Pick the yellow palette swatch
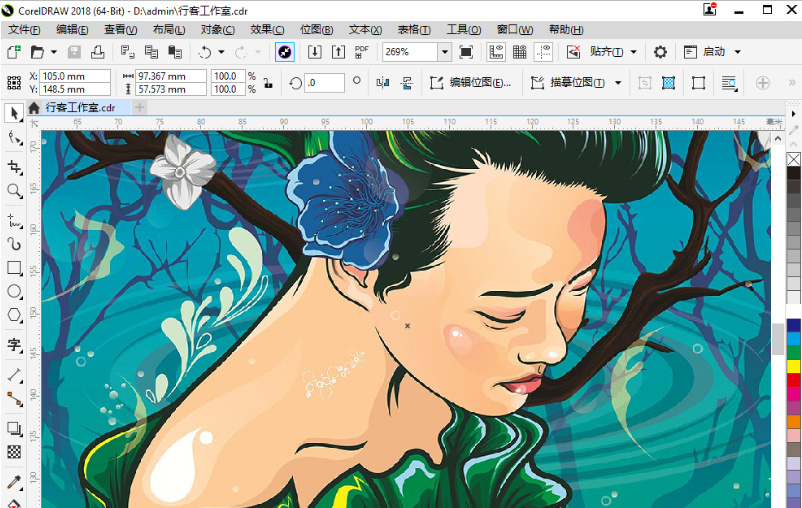The width and height of the screenshot is (802, 508). click(x=793, y=366)
